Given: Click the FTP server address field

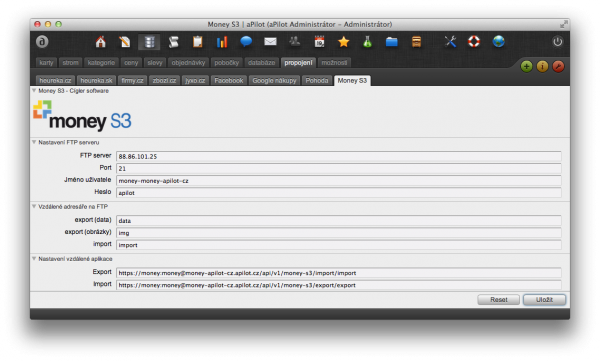Looking at the screenshot, I should (x=339, y=156).
